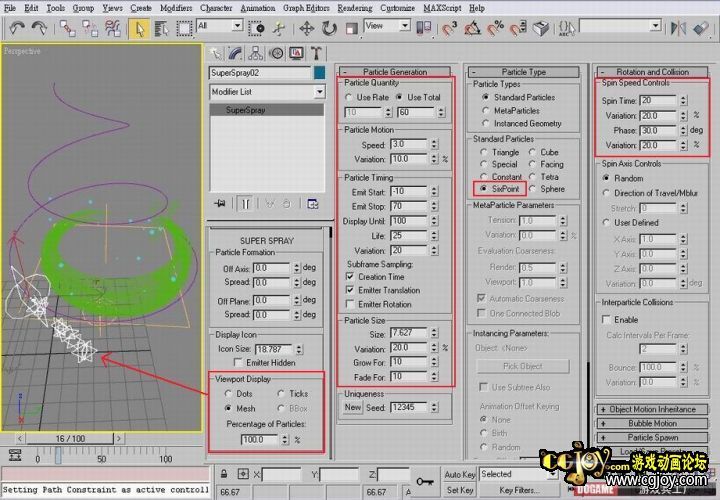
Task: Click the time slider next frame arrow
Action: [x=118, y=438]
